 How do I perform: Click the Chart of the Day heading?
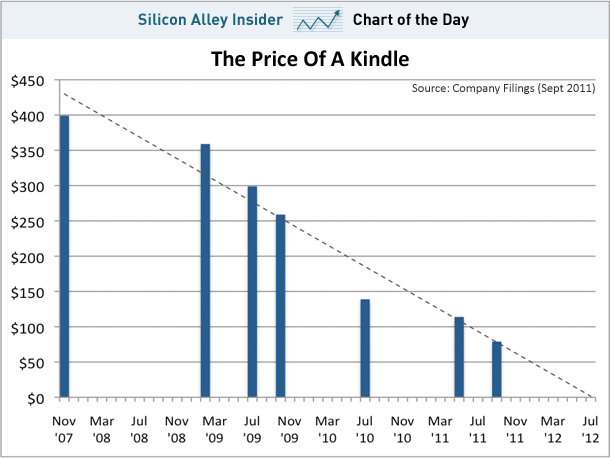411,20
